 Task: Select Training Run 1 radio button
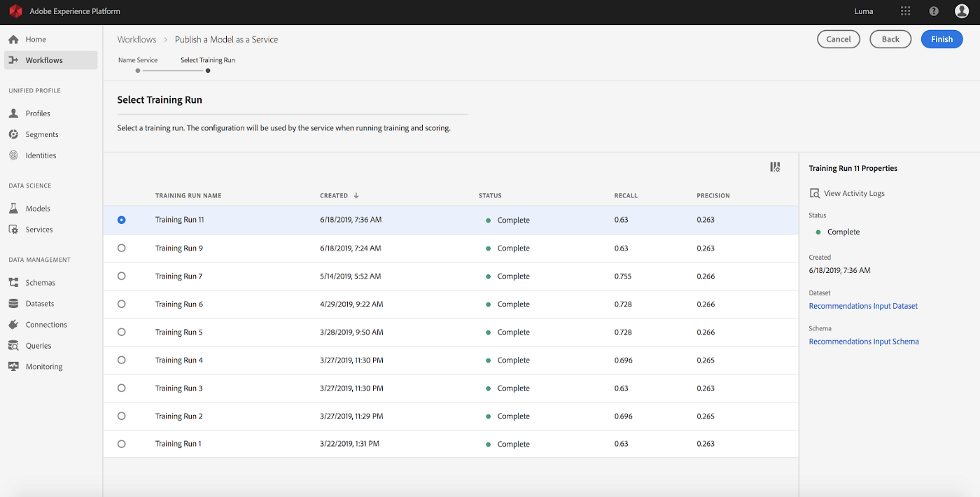click(x=121, y=444)
